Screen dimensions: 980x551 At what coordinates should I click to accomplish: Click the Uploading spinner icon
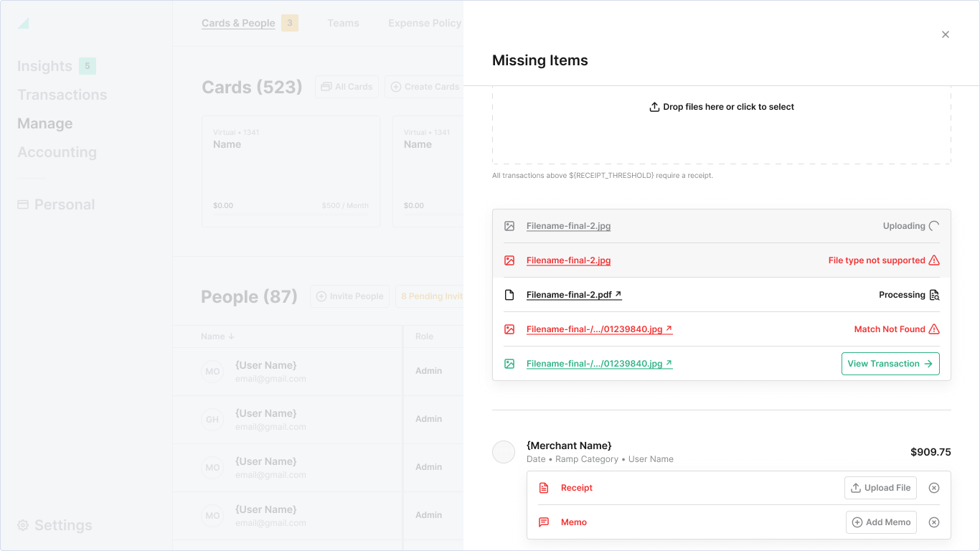(x=934, y=226)
